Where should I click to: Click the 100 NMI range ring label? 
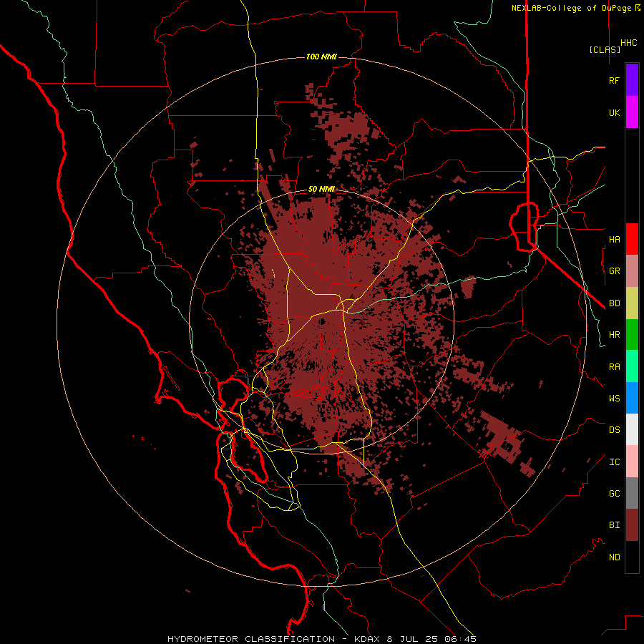tap(321, 57)
